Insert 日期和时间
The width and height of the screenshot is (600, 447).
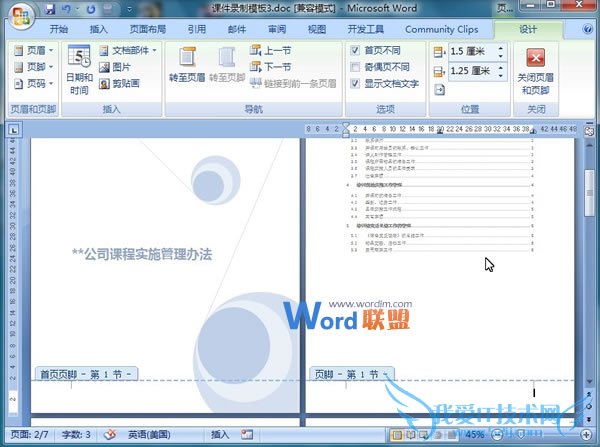(x=79, y=70)
